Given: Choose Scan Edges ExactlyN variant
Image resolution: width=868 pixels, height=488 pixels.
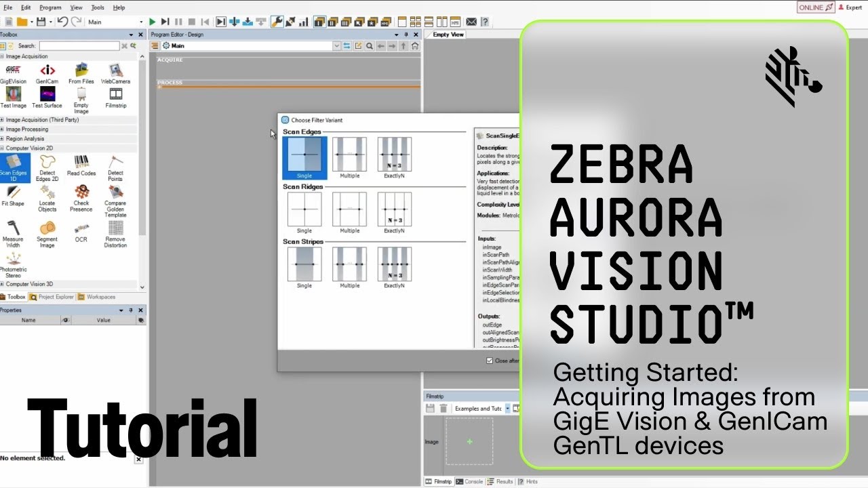Looking at the screenshot, I should coord(394,158).
